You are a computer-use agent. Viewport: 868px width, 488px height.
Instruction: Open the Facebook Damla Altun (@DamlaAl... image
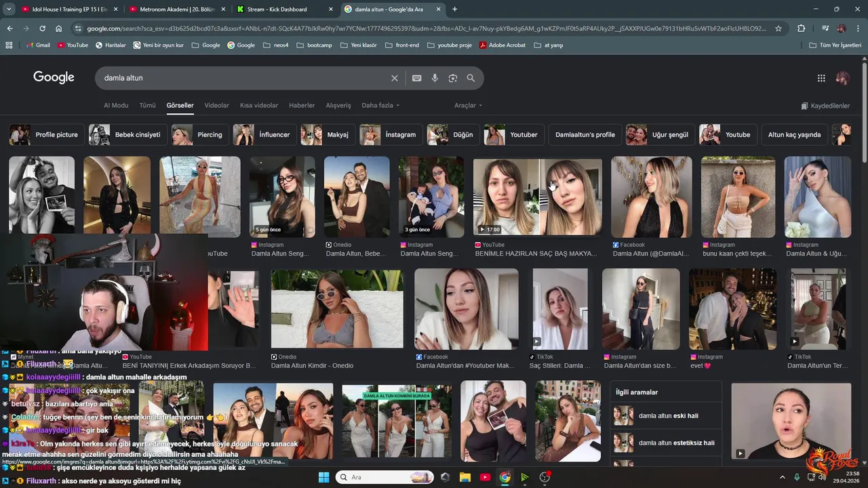point(652,197)
